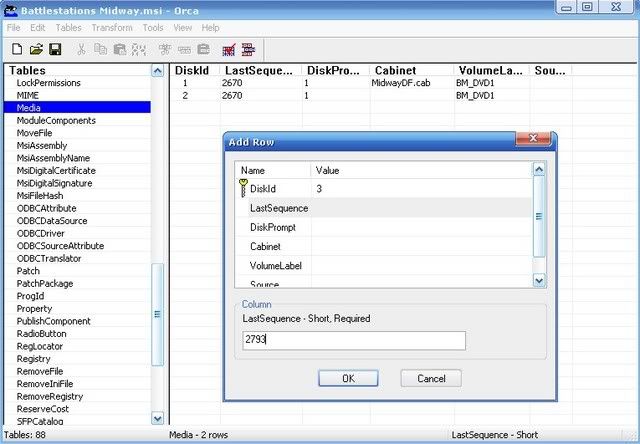The width and height of the screenshot is (640, 444).
Task: Click the DiskPro... column header
Action: click(x=336, y=70)
